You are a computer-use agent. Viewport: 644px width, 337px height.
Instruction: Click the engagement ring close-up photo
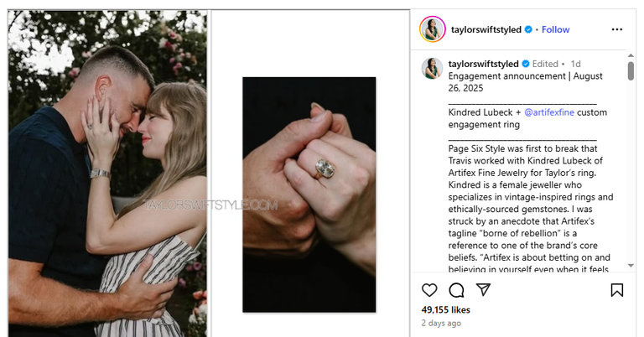point(309,194)
